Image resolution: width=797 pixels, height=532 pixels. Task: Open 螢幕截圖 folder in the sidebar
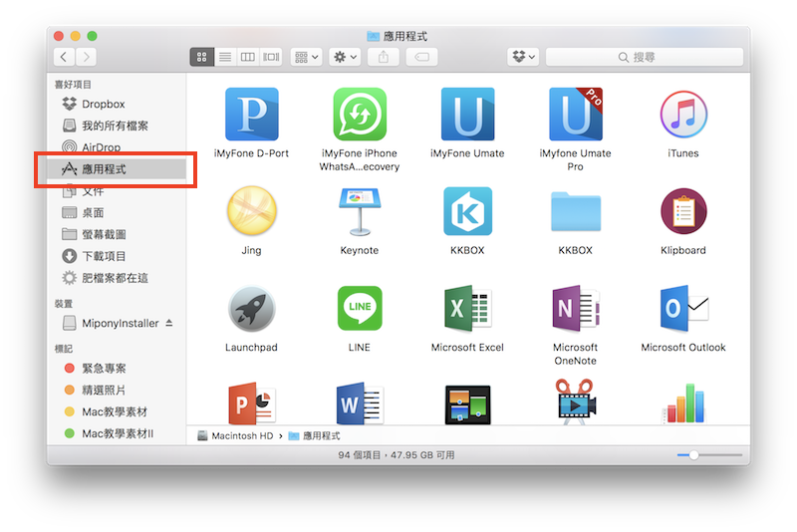point(117,234)
